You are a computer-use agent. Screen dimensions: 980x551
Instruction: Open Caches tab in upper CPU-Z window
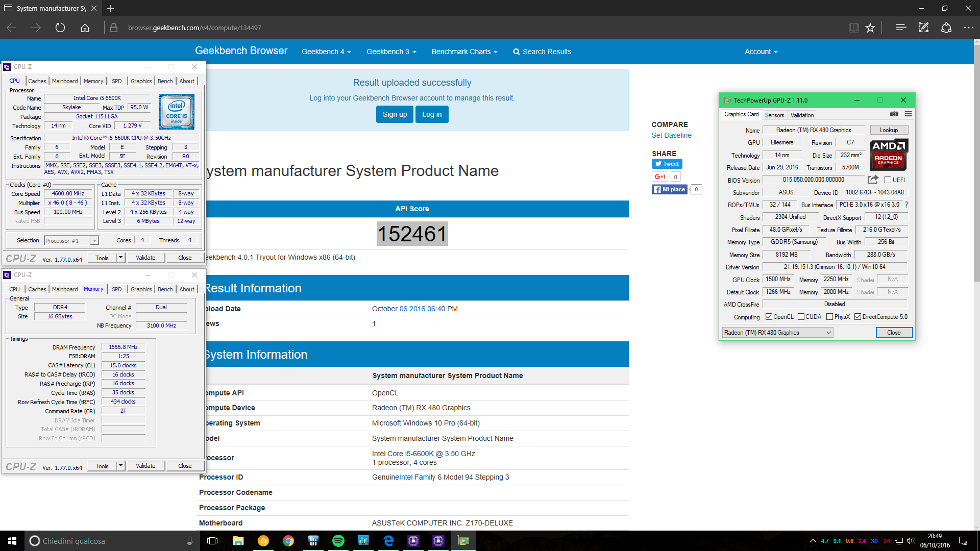(37, 81)
